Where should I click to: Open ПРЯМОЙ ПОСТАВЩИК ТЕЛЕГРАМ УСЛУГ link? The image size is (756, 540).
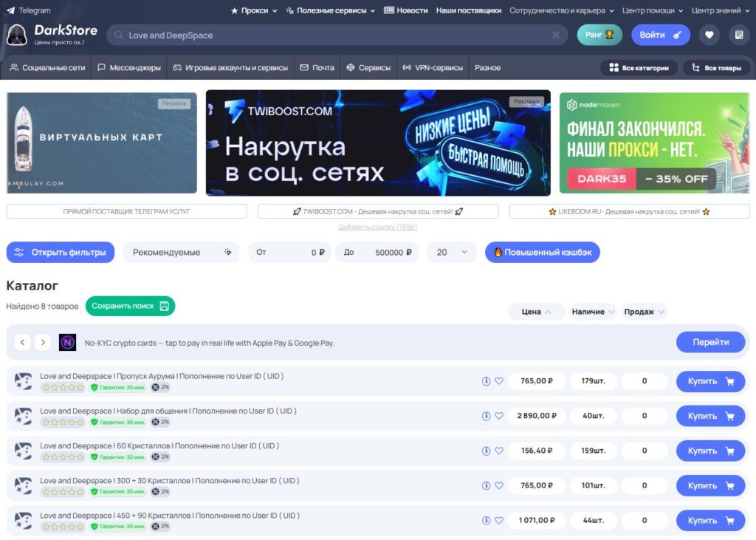pyautogui.click(x=127, y=211)
